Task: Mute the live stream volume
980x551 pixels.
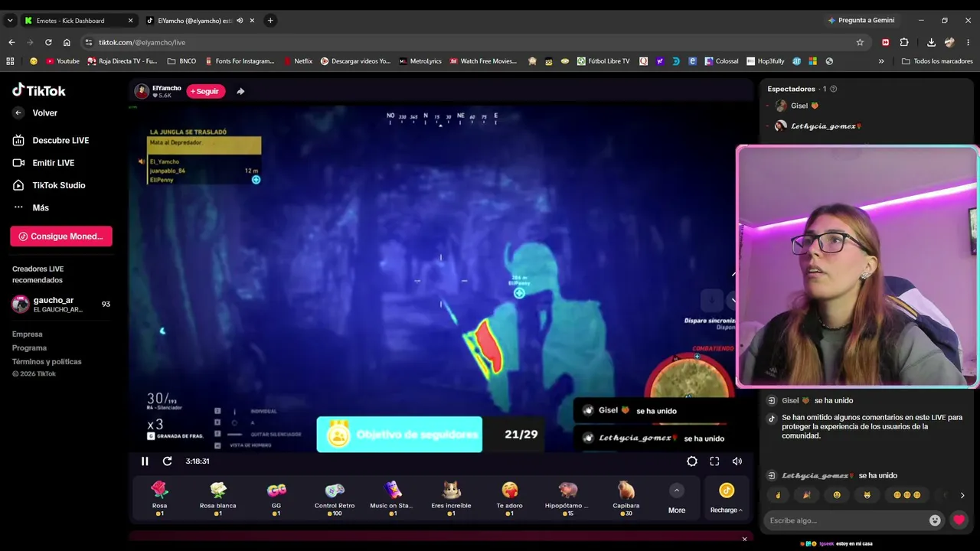Action: [737, 461]
